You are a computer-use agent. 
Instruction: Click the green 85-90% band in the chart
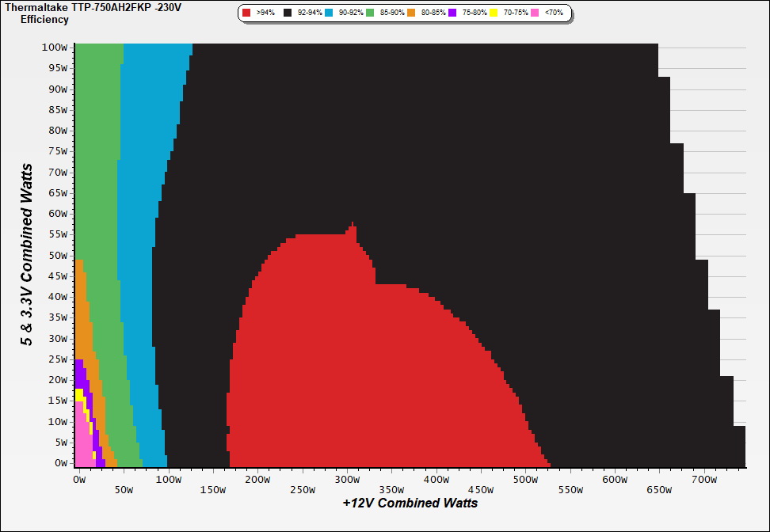pyautogui.click(x=99, y=158)
